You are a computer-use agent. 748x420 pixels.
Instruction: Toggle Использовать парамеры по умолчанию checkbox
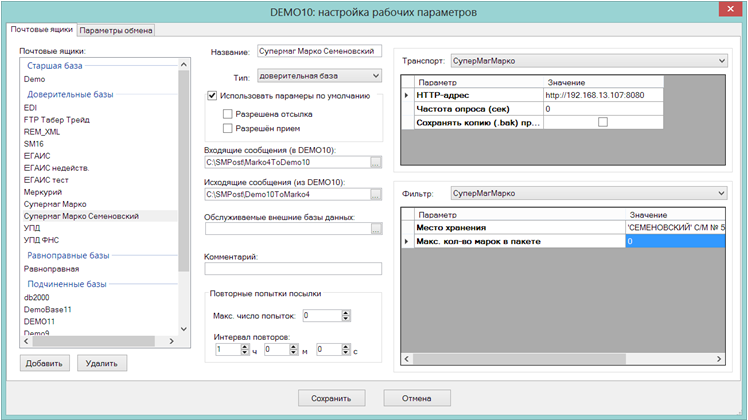(212, 96)
